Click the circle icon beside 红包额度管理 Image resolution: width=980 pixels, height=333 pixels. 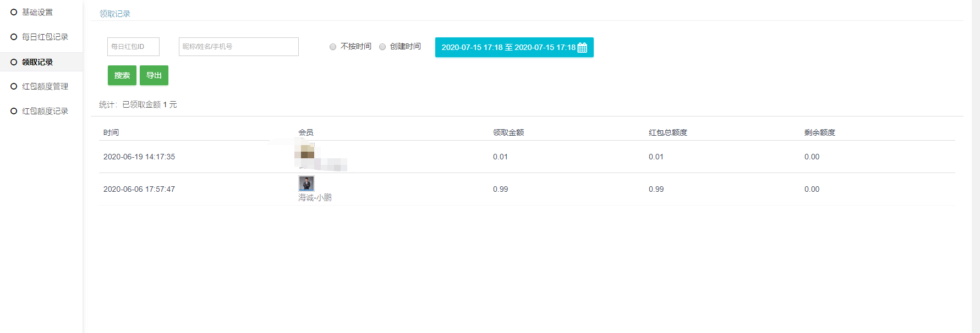[x=14, y=86]
